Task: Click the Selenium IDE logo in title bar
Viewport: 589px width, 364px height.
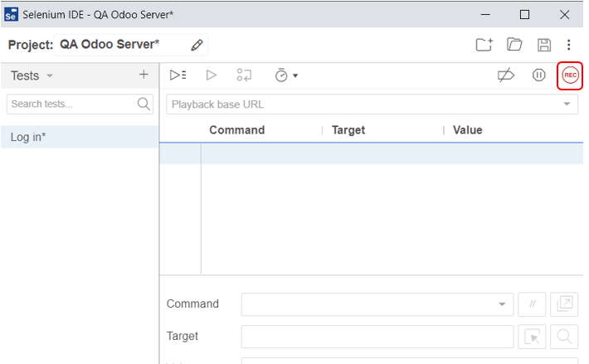Action: pyautogui.click(x=11, y=15)
